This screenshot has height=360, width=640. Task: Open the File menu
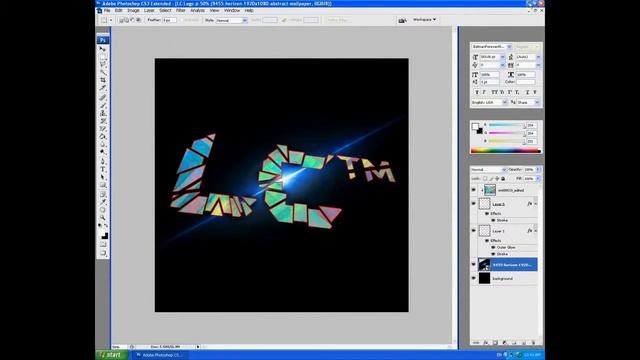[x=107, y=10]
